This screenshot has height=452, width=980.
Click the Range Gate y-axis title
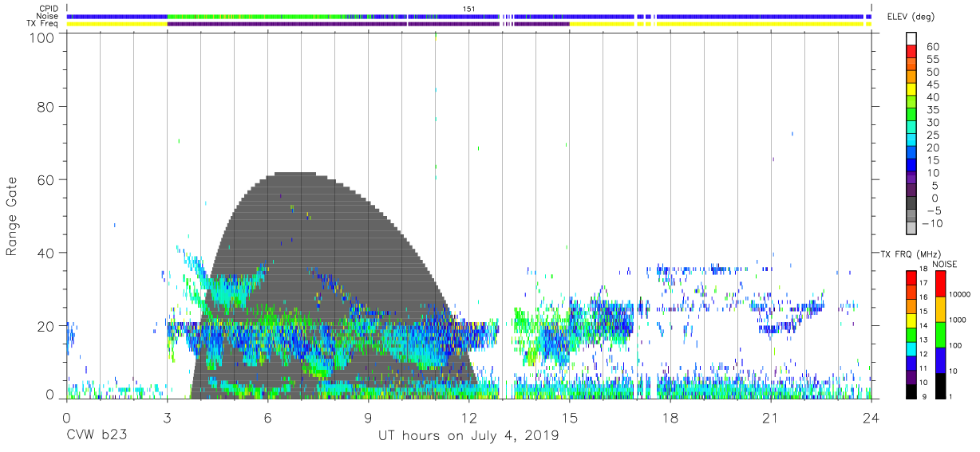(12, 216)
